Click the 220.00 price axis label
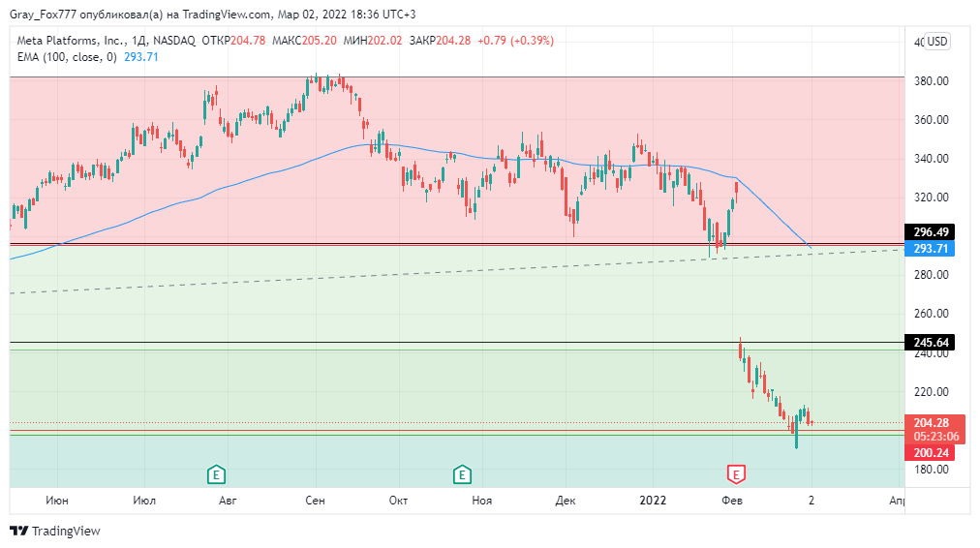Viewport: 980px width, 548px height. [x=932, y=392]
